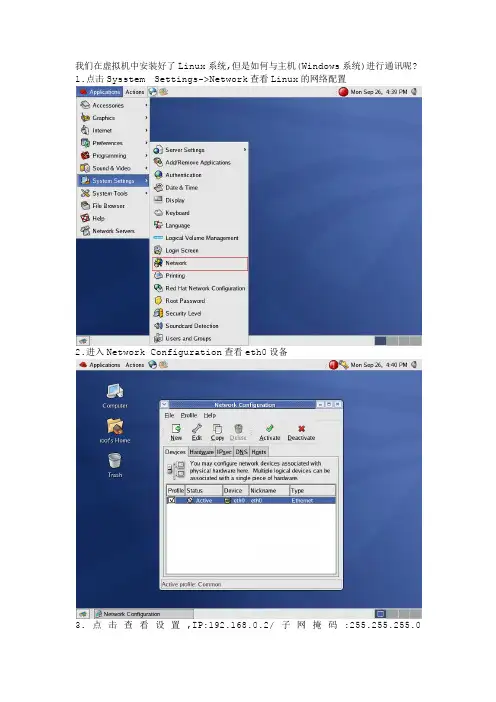Click the Deactivate toolbar button
This screenshot has height=702, width=496.
pos(301,432)
